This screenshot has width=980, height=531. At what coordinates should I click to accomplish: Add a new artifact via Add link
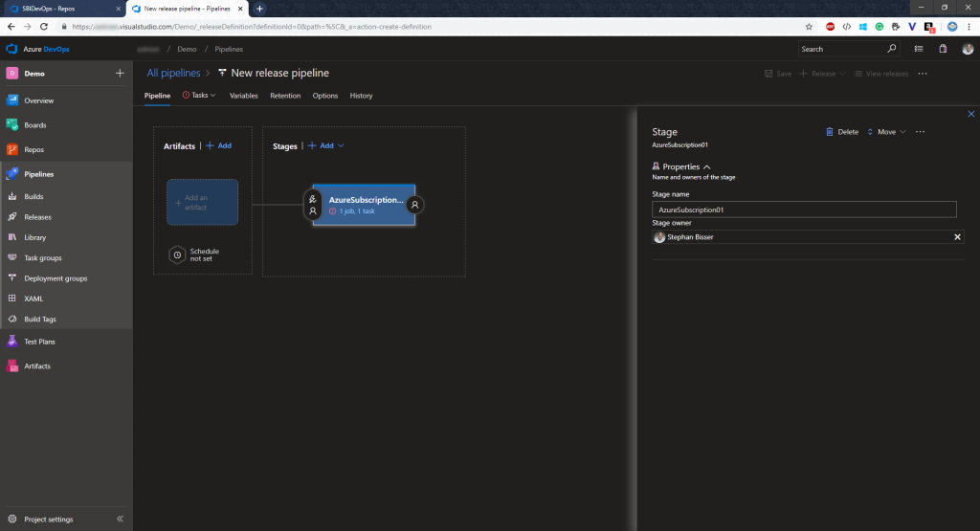tap(219, 145)
